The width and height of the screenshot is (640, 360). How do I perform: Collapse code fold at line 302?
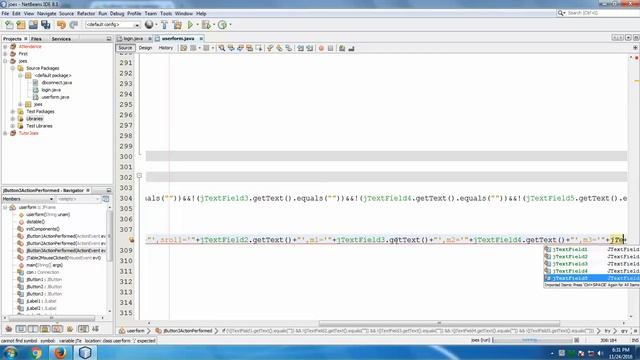(x=139, y=176)
